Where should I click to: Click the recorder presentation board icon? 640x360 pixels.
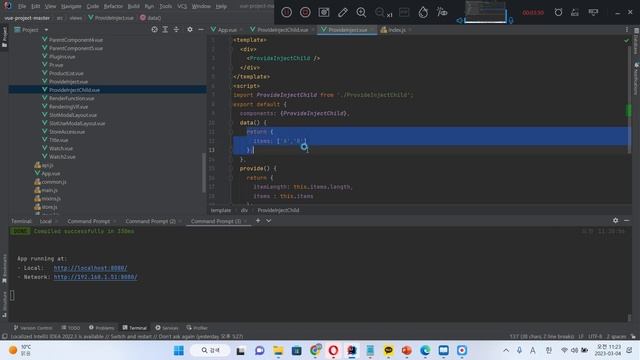(x=593, y=12)
